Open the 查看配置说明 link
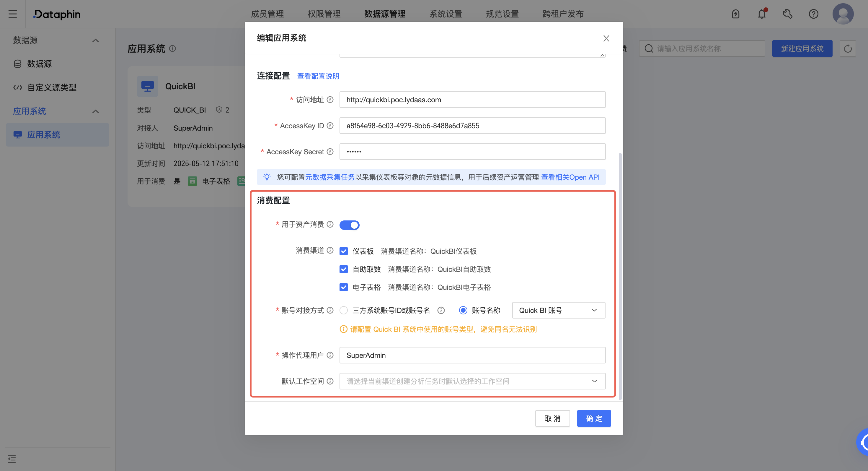Image resolution: width=868 pixels, height=471 pixels. pos(318,76)
